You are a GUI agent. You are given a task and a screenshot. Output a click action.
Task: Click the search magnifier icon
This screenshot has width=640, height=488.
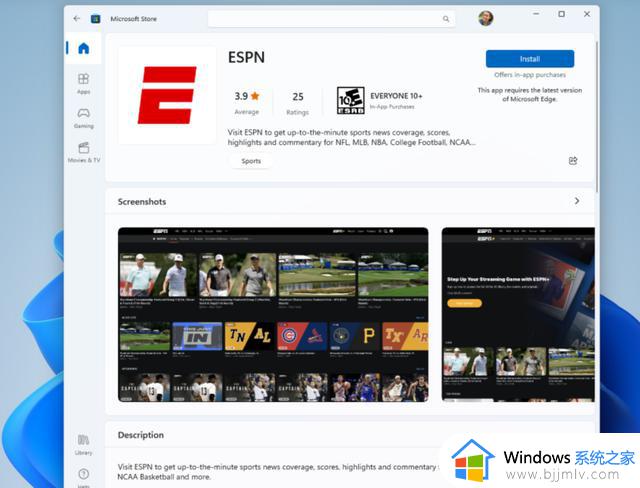pyautogui.click(x=446, y=19)
